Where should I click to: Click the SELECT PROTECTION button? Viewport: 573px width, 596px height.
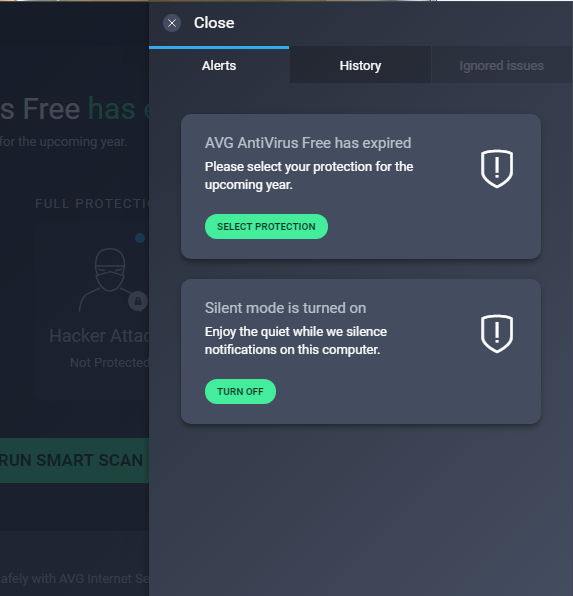[266, 227]
